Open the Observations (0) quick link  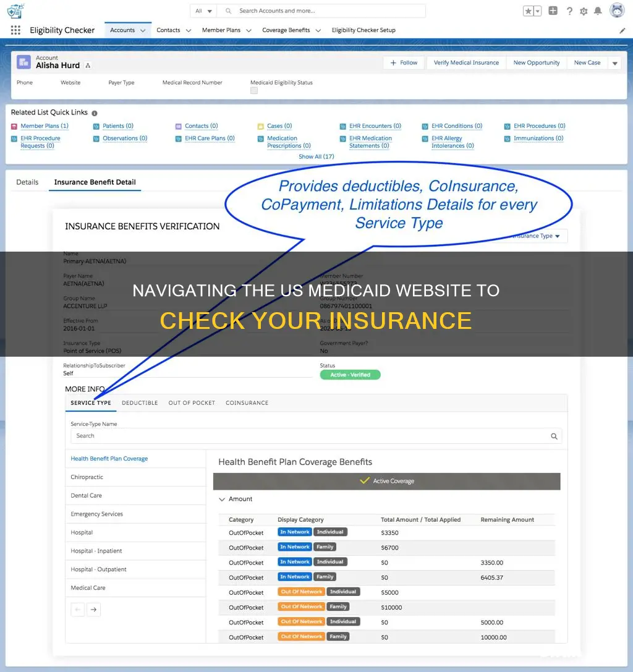[125, 138]
